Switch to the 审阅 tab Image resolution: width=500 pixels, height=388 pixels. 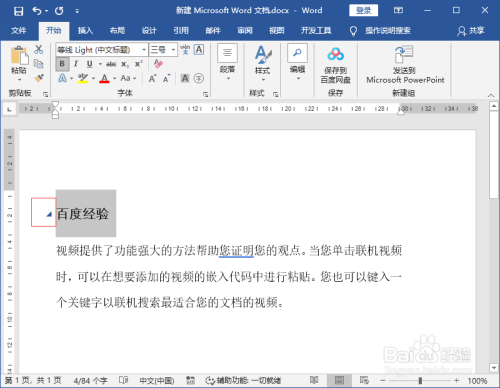coord(245,31)
